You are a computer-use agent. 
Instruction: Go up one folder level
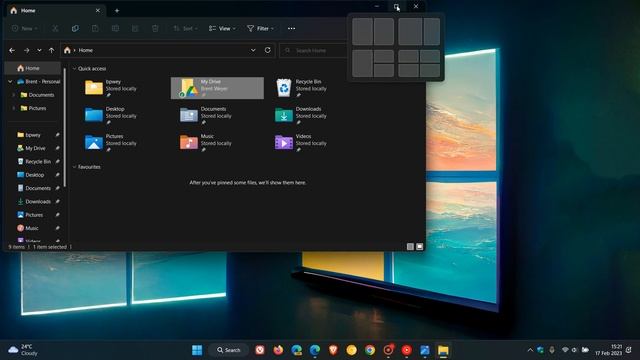click(x=51, y=50)
